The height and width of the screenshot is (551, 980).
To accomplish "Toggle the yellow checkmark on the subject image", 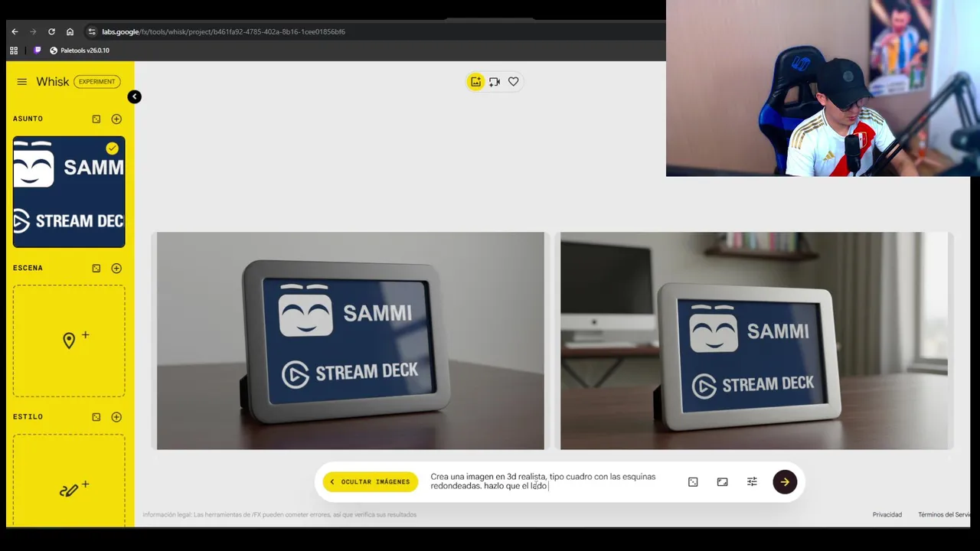I will (113, 148).
